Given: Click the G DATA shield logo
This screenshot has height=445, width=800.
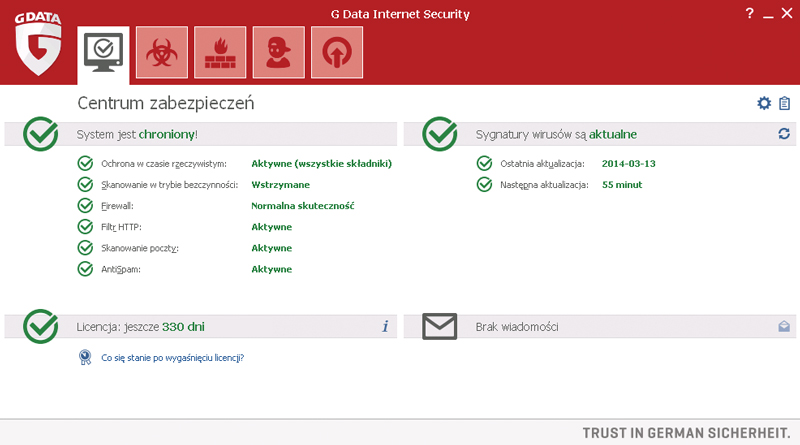Looking at the screenshot, I should tap(38, 43).
